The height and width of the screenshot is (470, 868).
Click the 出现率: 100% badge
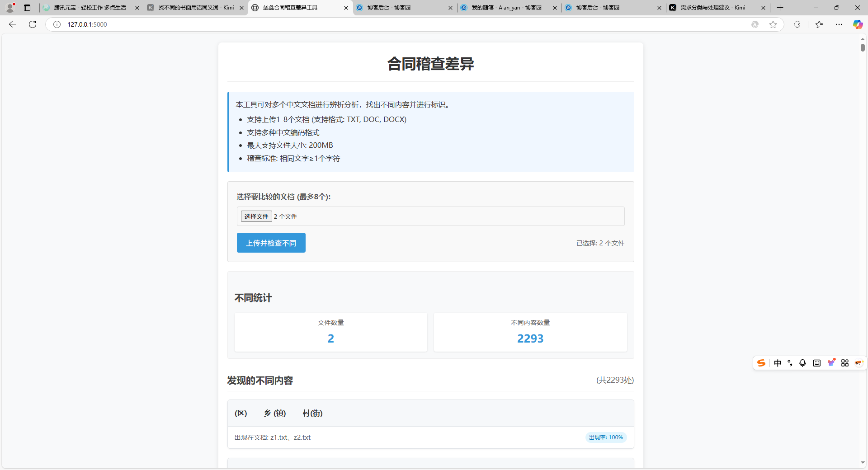pyautogui.click(x=606, y=437)
